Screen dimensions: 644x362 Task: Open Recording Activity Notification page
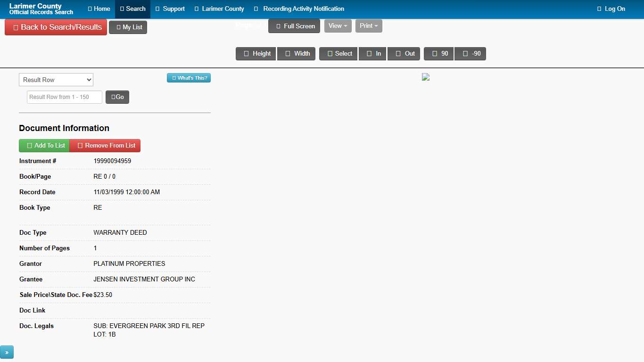tap(299, 9)
